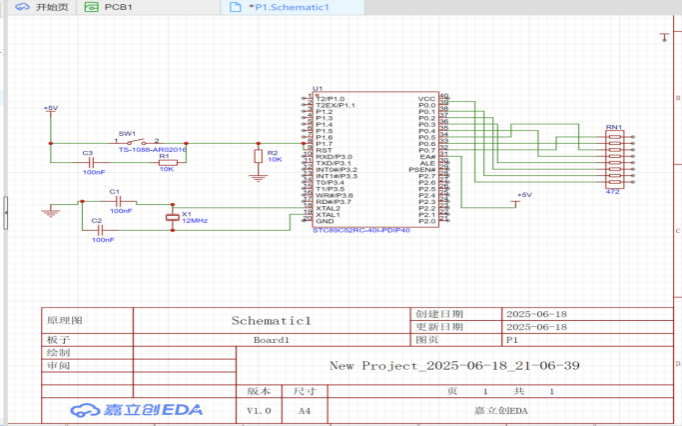Screen dimensions: 682x426
Task: Click the version value V1.0
Action: coord(259,411)
